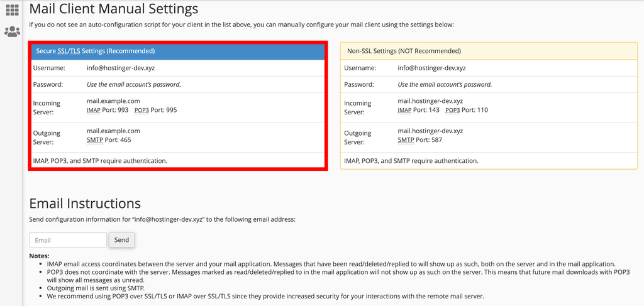Open the User Manager people icon
644x306 pixels.
(12, 31)
